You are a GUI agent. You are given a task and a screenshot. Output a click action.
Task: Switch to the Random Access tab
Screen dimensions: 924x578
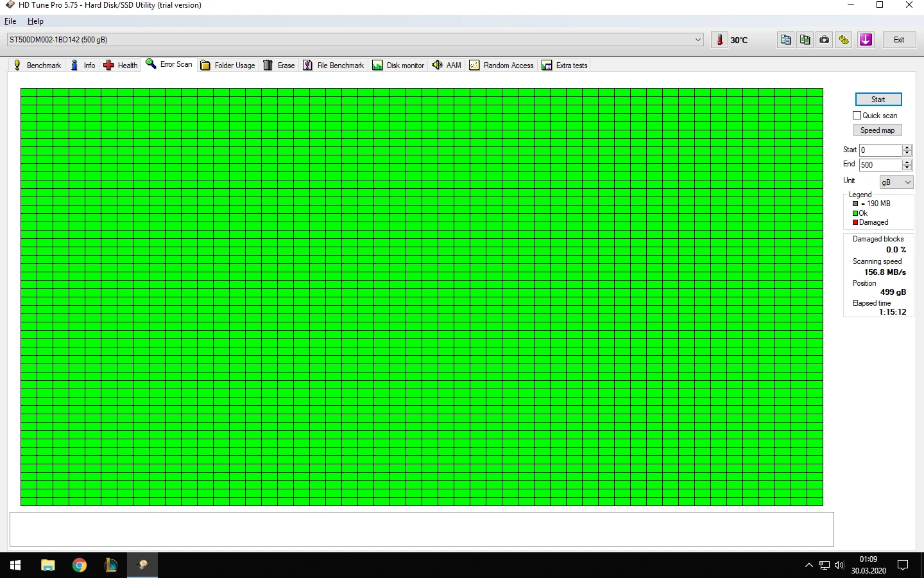pos(501,65)
